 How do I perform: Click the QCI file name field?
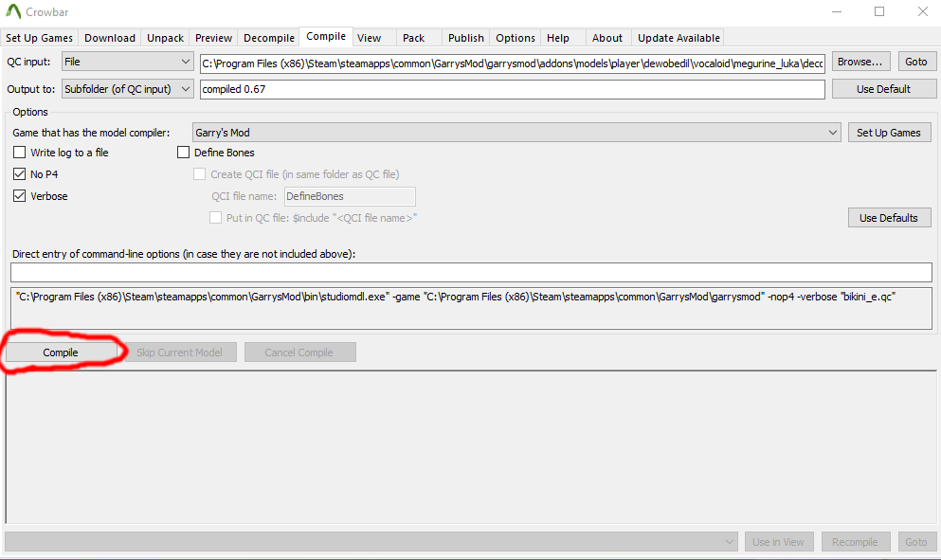(x=350, y=196)
